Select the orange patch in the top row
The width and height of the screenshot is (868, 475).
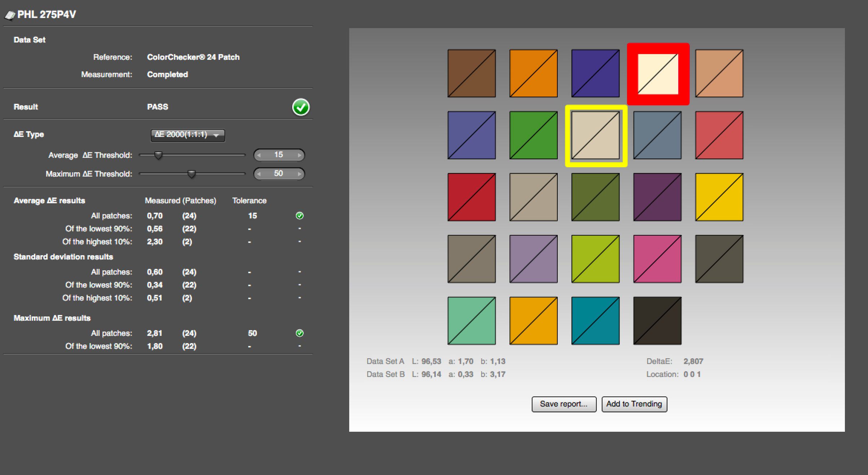(x=534, y=74)
